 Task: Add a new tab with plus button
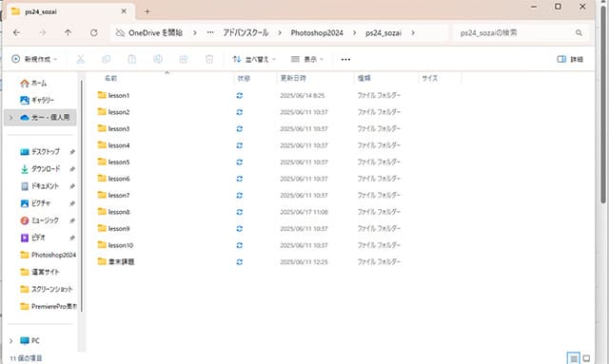(x=147, y=11)
